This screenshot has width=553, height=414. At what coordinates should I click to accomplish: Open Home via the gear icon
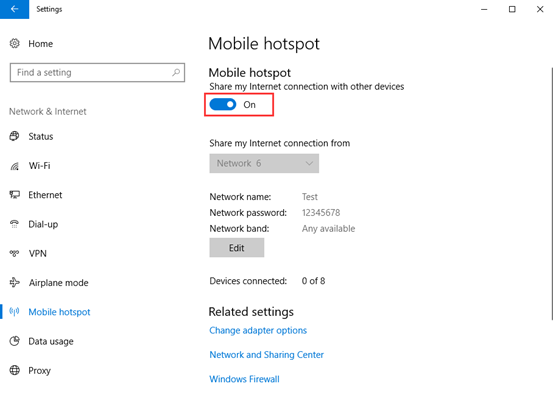14,43
